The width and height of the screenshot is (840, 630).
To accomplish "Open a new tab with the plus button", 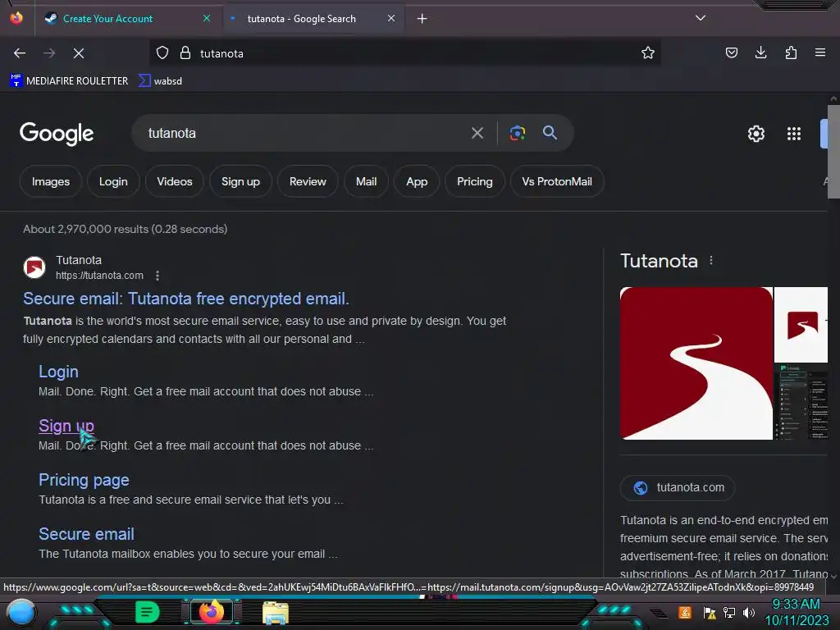I will pyautogui.click(x=422, y=19).
